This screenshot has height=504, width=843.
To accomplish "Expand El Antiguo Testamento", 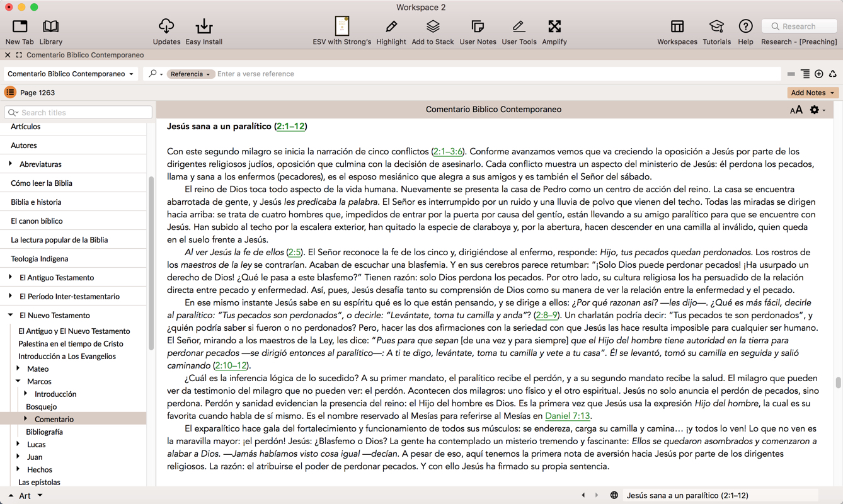I will tap(11, 277).
